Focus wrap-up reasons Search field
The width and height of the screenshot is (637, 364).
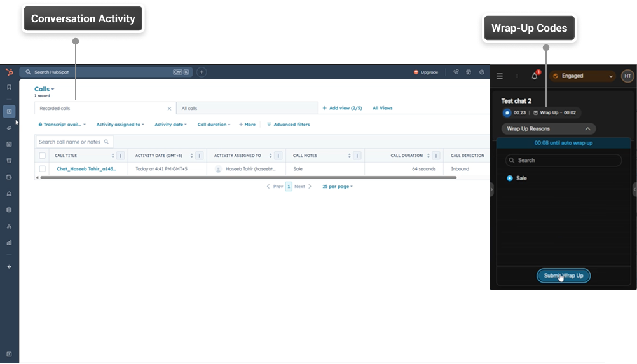click(x=563, y=160)
